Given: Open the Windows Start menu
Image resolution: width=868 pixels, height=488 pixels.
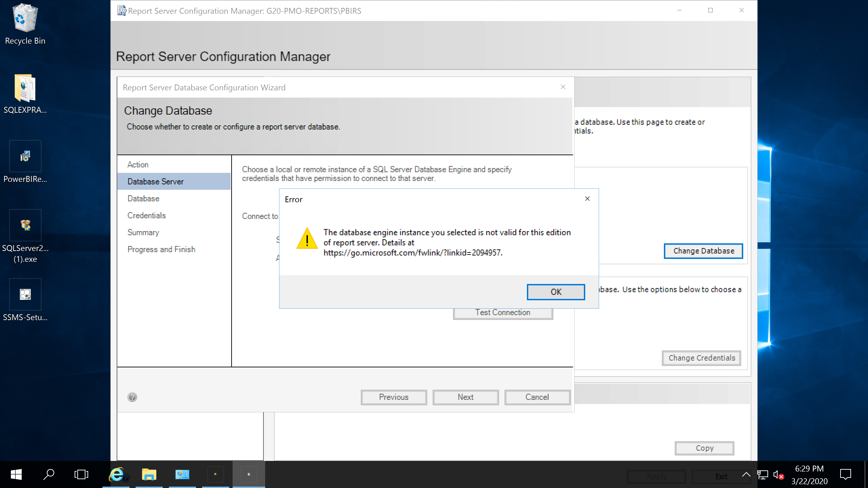Looking at the screenshot, I should [16, 474].
